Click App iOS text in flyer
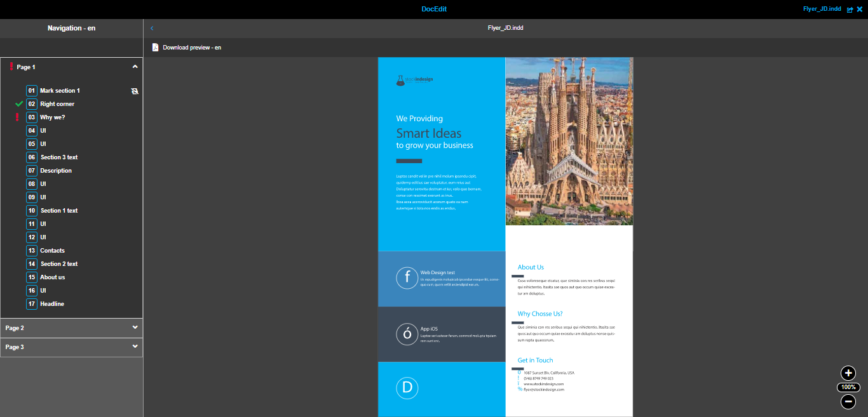 pyautogui.click(x=429, y=329)
